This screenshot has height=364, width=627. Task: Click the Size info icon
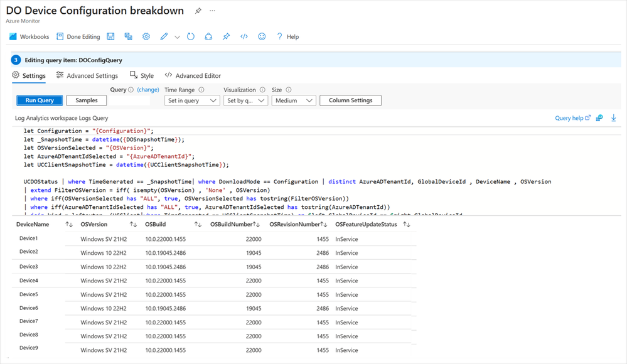(x=289, y=90)
